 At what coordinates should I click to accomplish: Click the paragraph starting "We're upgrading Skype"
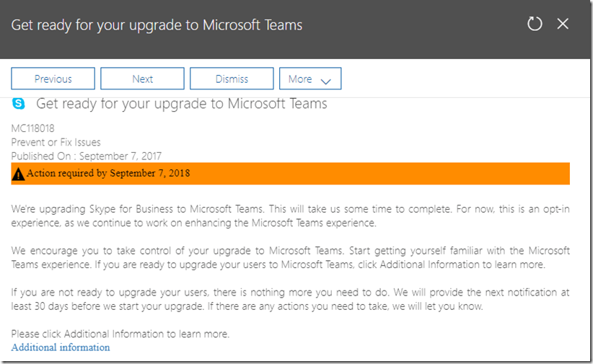tap(290, 216)
